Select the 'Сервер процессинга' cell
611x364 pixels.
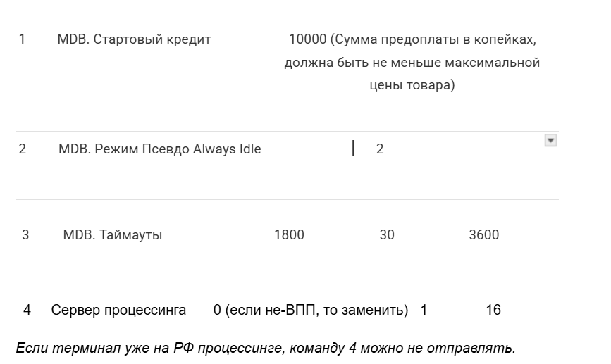pos(118,310)
